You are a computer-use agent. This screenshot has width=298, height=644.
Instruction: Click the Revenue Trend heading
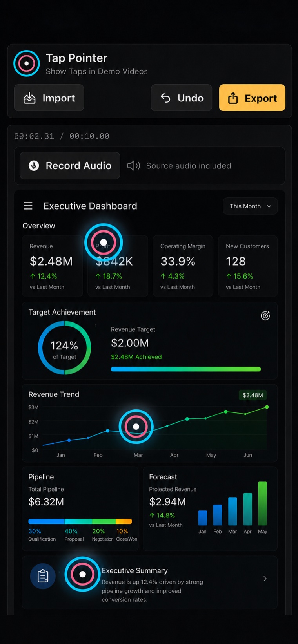(54, 394)
